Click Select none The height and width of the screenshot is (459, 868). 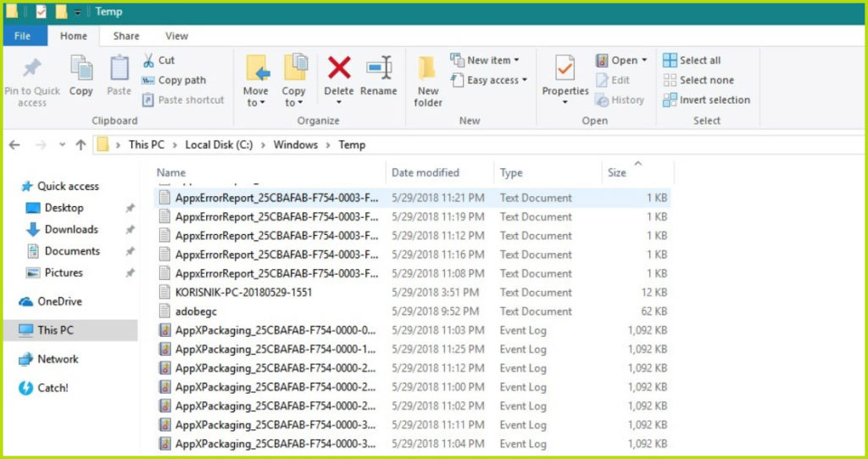[698, 80]
